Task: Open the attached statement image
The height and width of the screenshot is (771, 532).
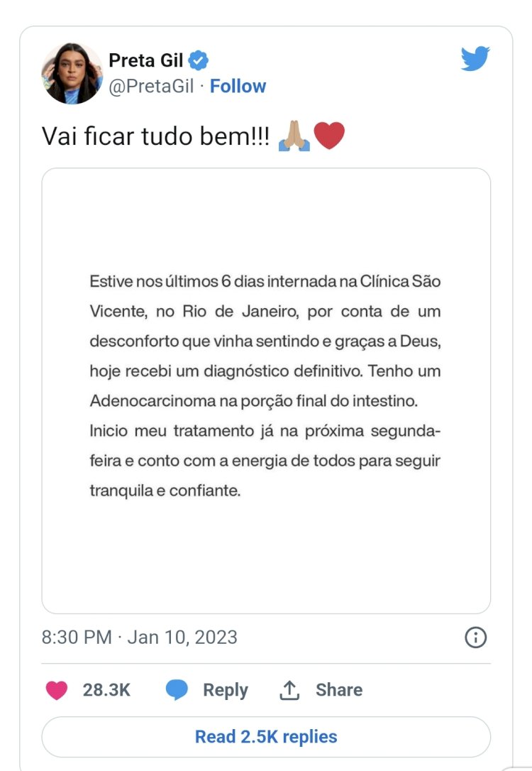Action: [x=266, y=391]
